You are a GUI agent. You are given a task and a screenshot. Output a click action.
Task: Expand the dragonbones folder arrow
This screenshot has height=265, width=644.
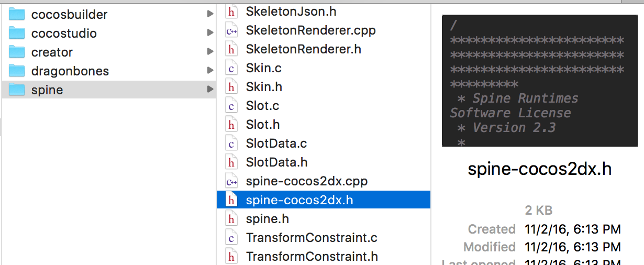coord(210,71)
